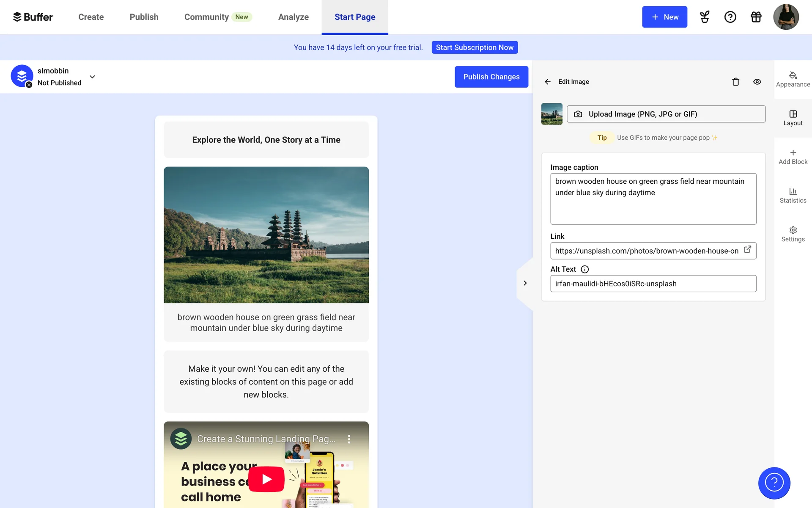Expand the slmobbin page dropdown
812x508 pixels.
[92, 77]
